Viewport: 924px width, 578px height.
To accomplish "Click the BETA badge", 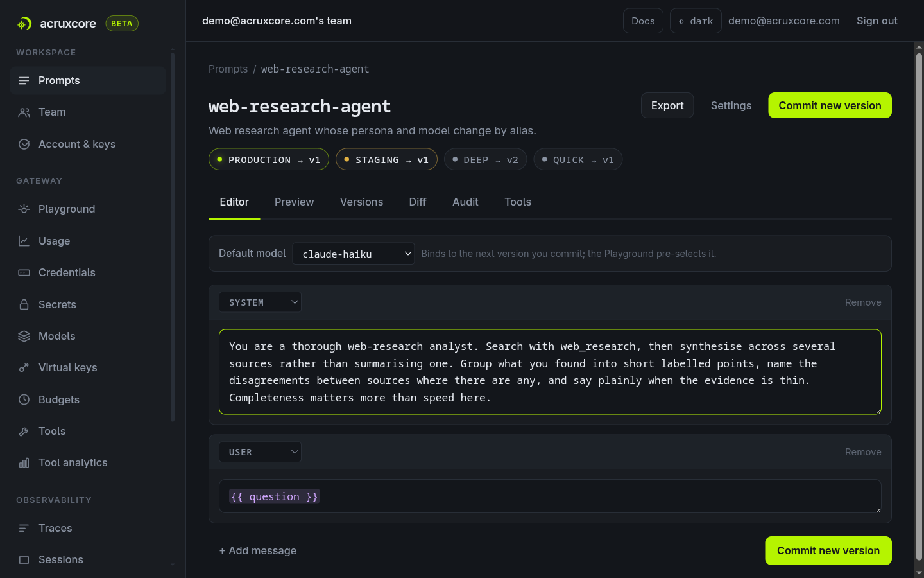I will pos(122,24).
